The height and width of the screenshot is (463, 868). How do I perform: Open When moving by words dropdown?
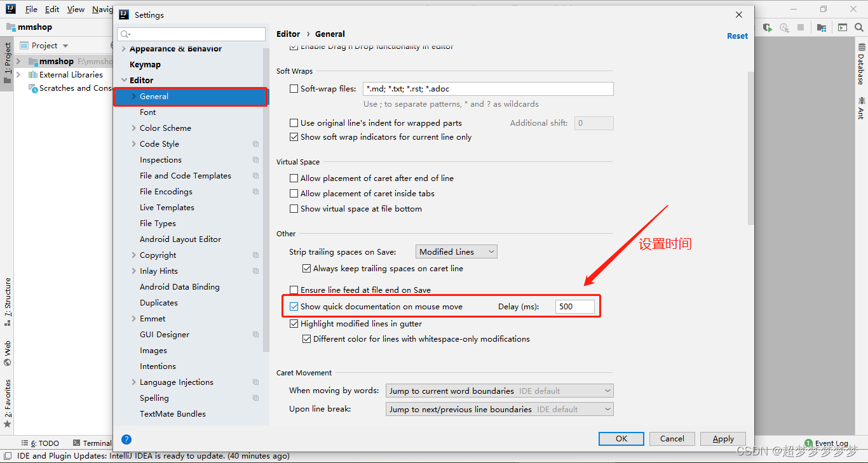coord(499,391)
